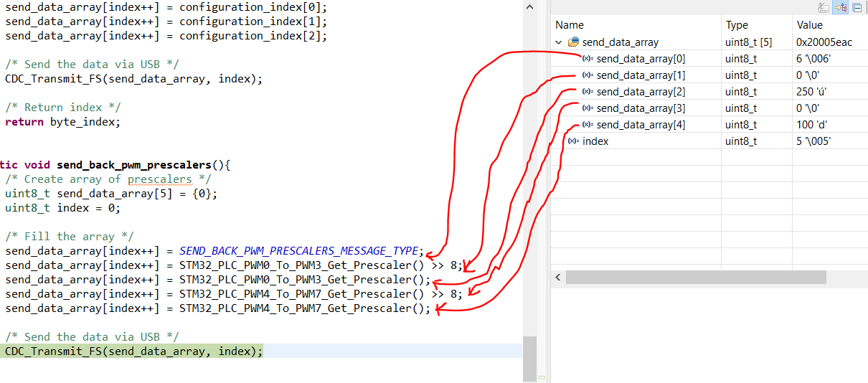Select the index variable row

click(709, 141)
